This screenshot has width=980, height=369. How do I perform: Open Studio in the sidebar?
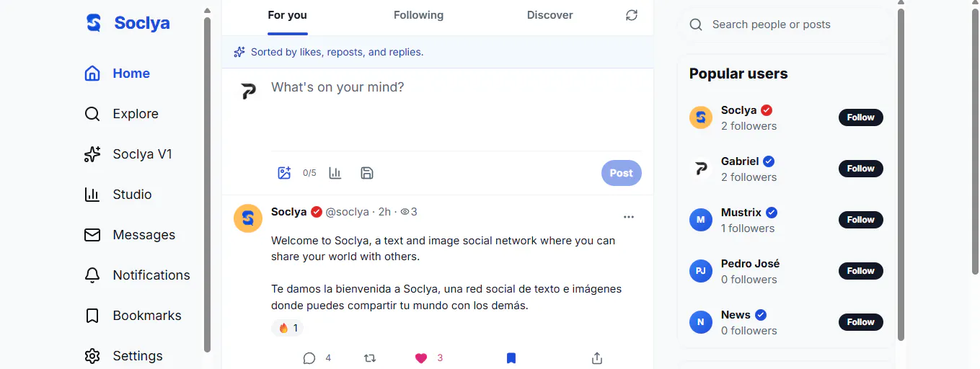[x=118, y=195]
